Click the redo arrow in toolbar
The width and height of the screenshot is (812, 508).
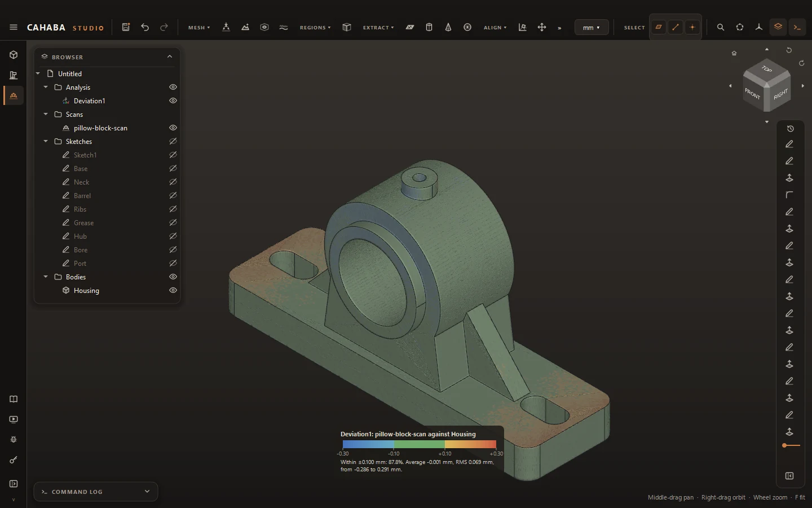click(x=164, y=27)
